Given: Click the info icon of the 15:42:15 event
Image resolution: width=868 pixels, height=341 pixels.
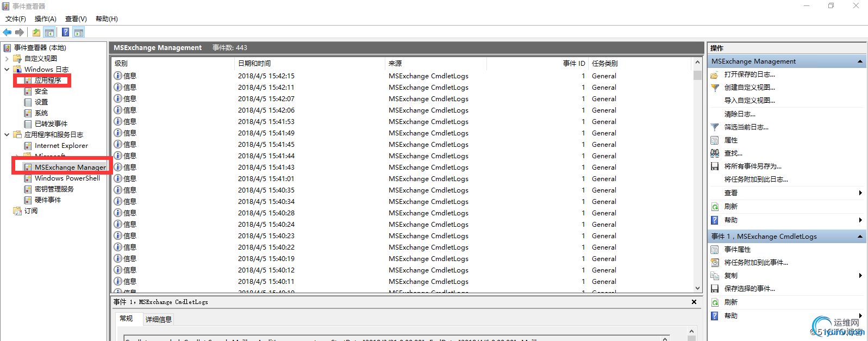Looking at the screenshot, I should point(118,76).
